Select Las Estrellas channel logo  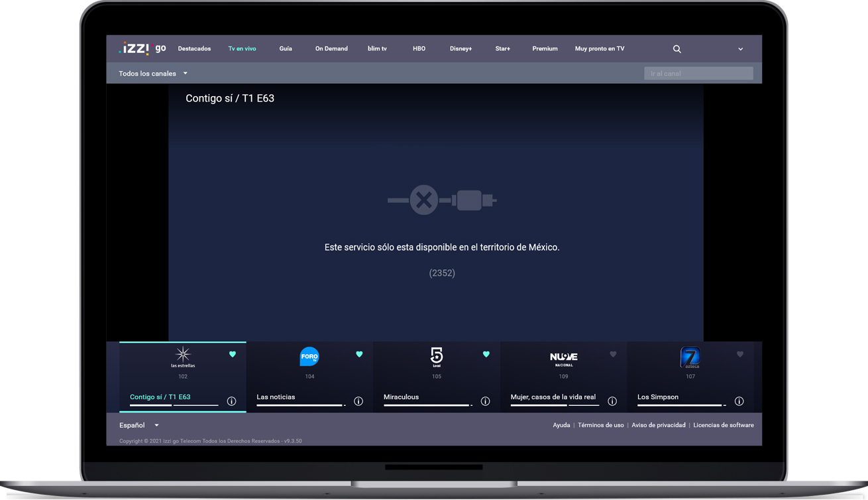pyautogui.click(x=183, y=357)
